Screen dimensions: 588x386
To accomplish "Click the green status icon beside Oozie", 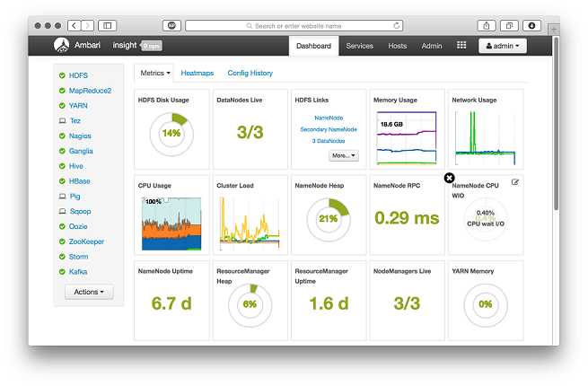I will 62,226.
